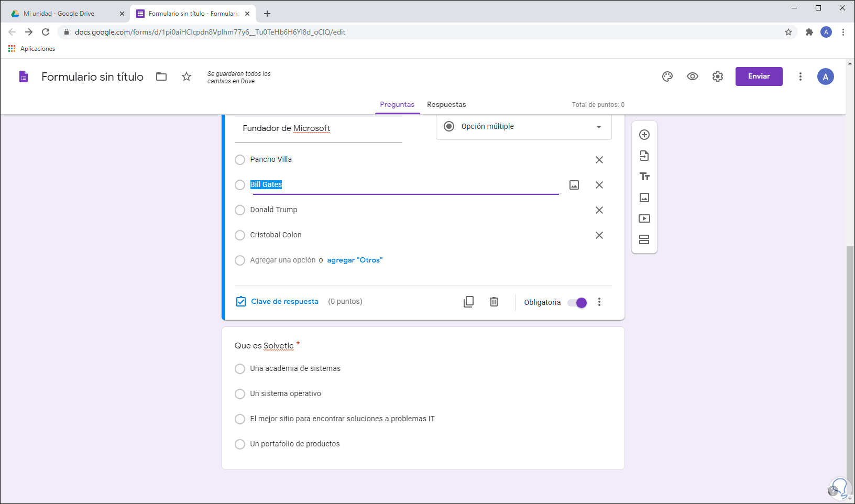Open the Chrome profile avatar

(826, 32)
